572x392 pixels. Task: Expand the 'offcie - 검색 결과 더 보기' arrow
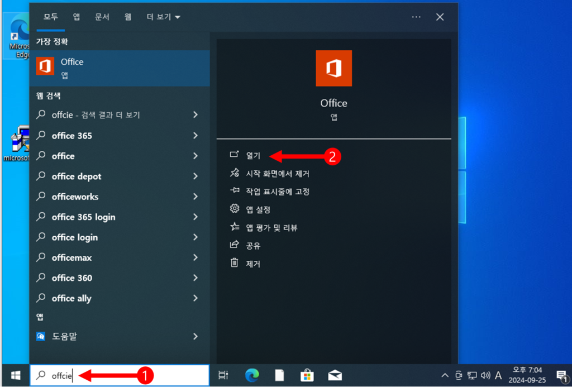(x=196, y=115)
